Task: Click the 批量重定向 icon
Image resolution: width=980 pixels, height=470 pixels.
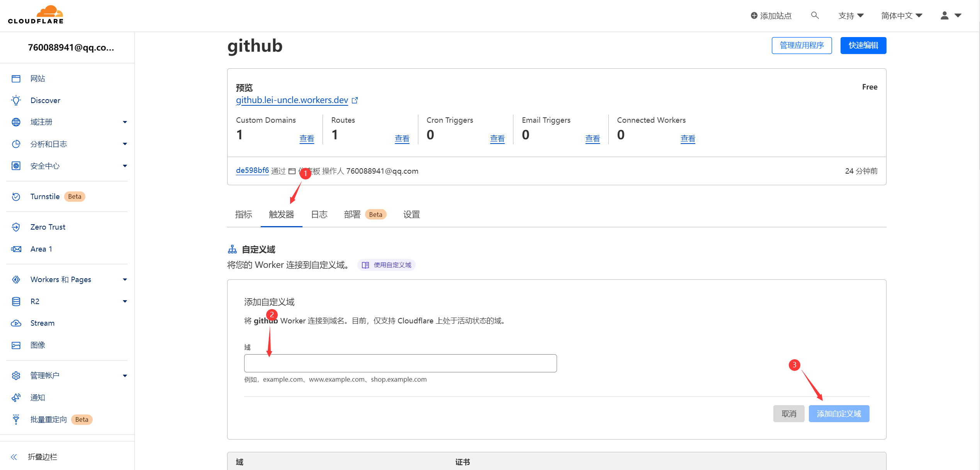Action: pos(16,419)
